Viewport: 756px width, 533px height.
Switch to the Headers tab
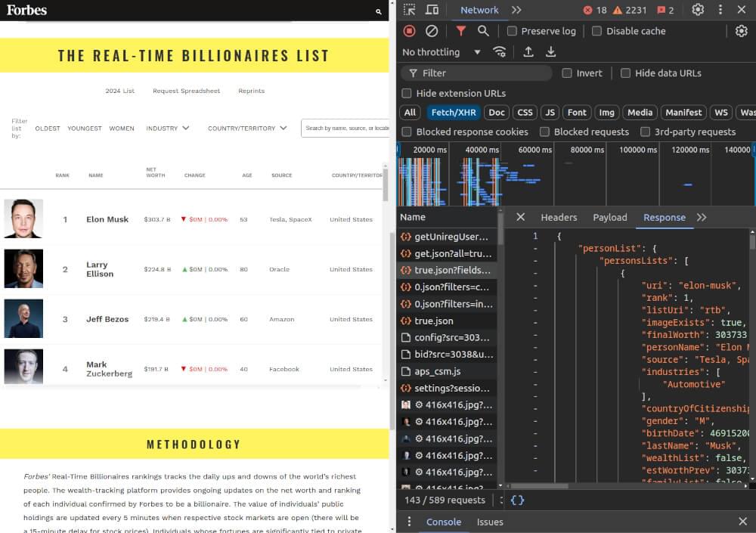559,217
